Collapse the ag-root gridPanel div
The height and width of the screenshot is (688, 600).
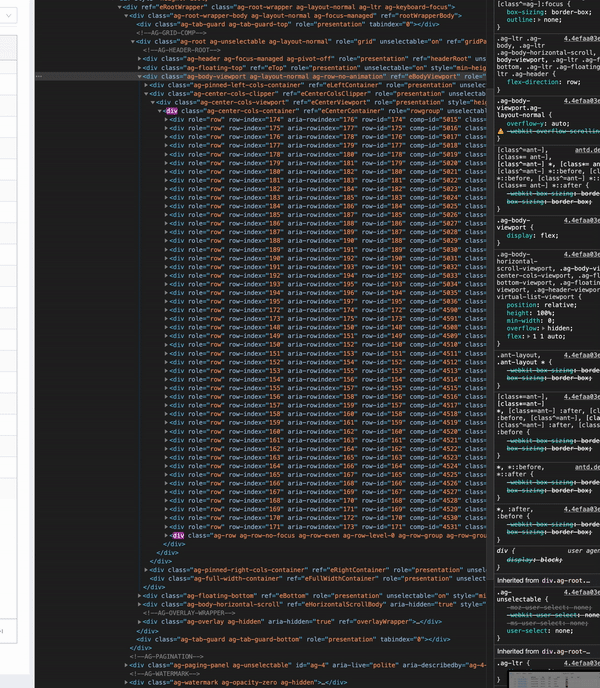click(x=133, y=42)
